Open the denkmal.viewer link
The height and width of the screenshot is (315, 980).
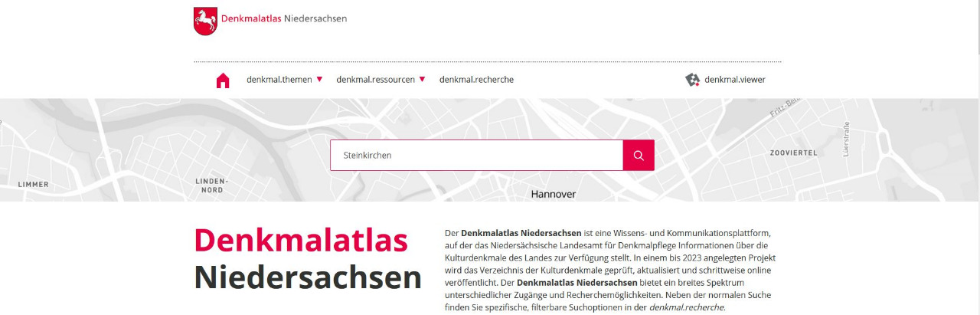pyautogui.click(x=735, y=80)
